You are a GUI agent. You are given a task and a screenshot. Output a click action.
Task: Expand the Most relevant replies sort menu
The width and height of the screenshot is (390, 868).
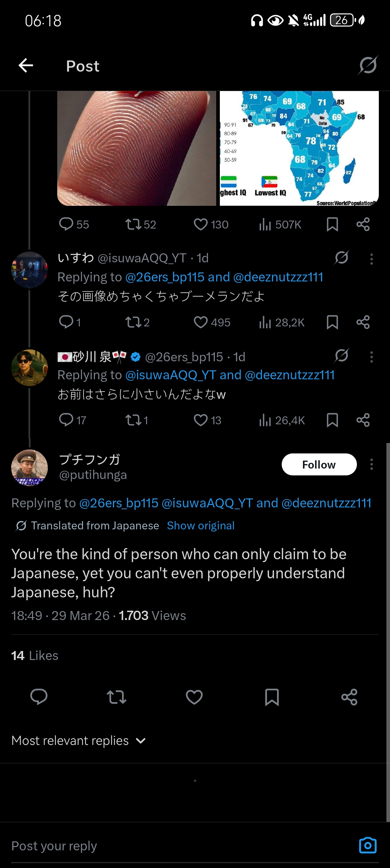point(79,741)
